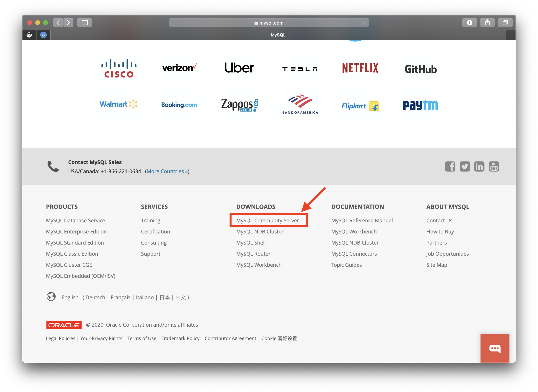The height and width of the screenshot is (392, 538).
Task: Open MySQL Connectors documentation link
Action: 354,254
